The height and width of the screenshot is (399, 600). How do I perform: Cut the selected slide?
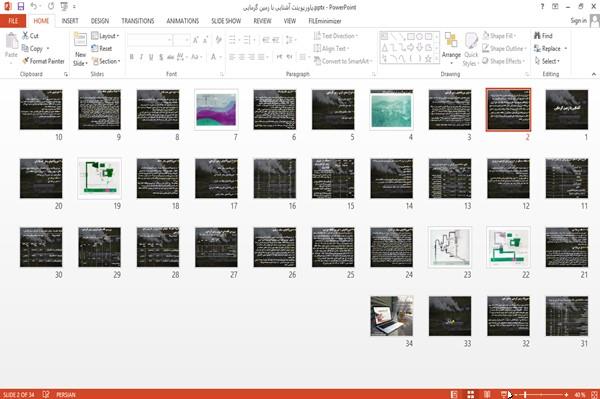click(x=30, y=36)
